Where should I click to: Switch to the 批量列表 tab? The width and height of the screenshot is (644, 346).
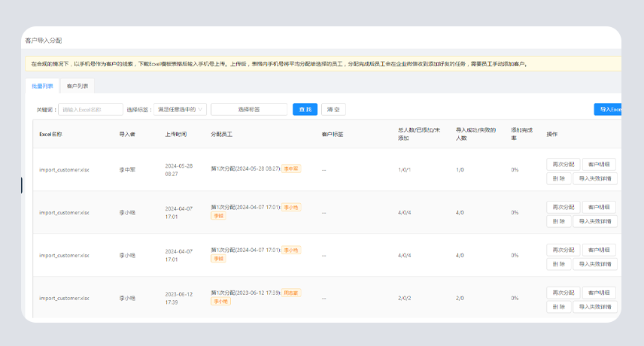pos(42,86)
